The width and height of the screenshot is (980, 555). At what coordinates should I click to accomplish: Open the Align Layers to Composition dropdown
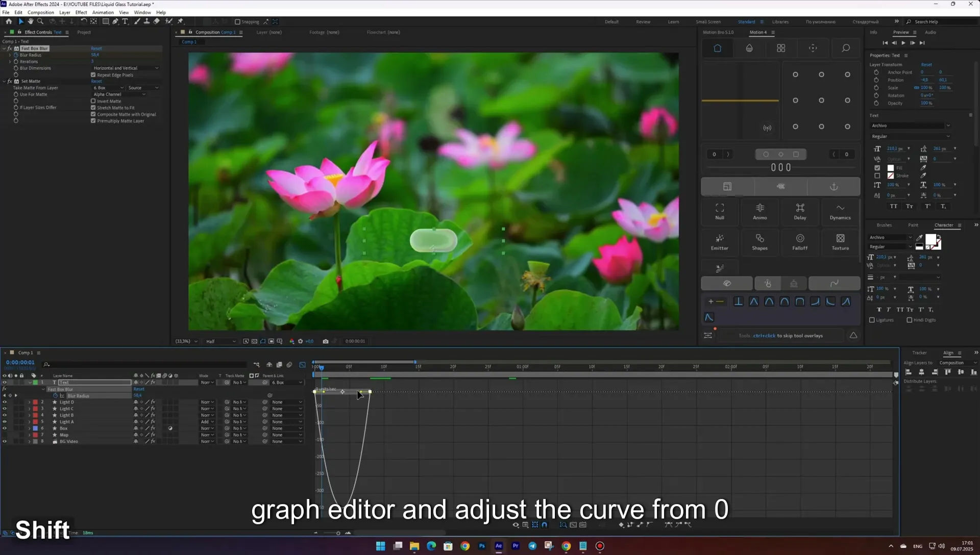(x=958, y=363)
